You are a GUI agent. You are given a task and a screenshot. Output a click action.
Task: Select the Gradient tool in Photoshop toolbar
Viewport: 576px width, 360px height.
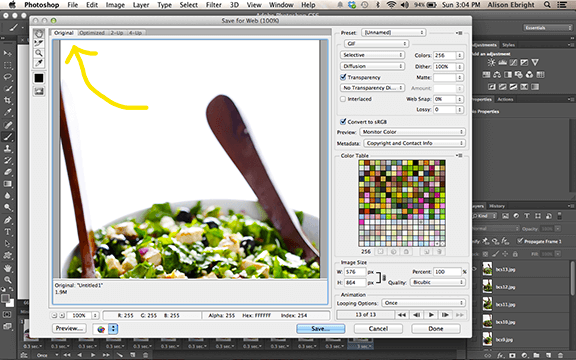(x=7, y=184)
